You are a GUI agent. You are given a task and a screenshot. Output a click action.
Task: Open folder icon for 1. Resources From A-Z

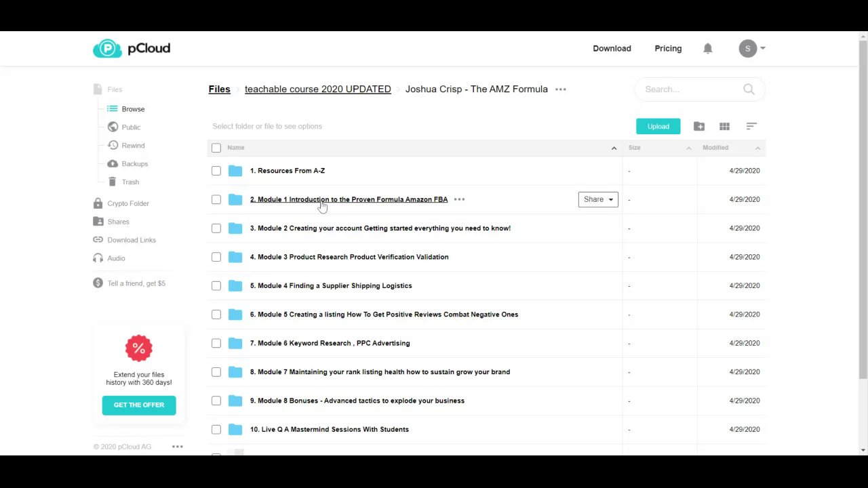[235, 171]
